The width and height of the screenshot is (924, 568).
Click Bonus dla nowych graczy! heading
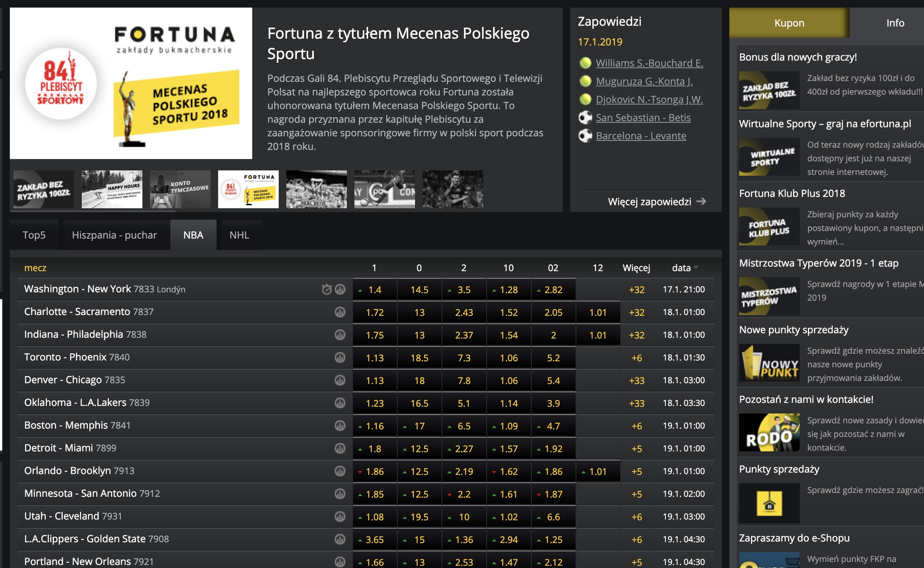point(798,57)
